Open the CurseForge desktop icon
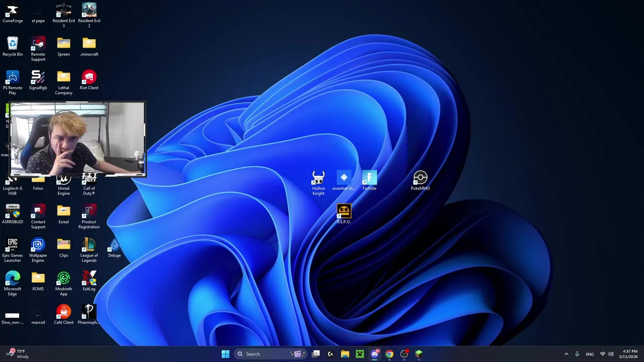The image size is (644, 362). pos(13,14)
